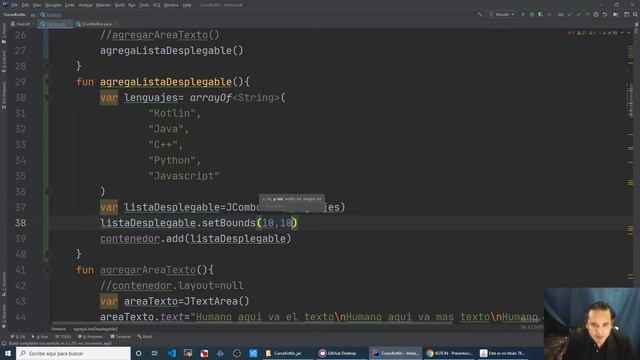Image resolution: width=640 pixels, height=360 pixels.
Task: Open the Navigate menu
Action: (x=53, y=5)
